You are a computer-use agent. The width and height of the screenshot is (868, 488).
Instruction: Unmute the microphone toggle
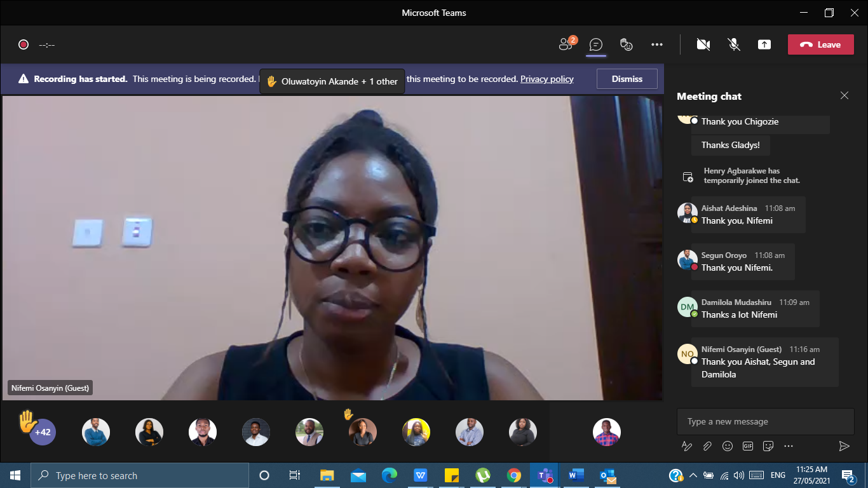point(734,44)
